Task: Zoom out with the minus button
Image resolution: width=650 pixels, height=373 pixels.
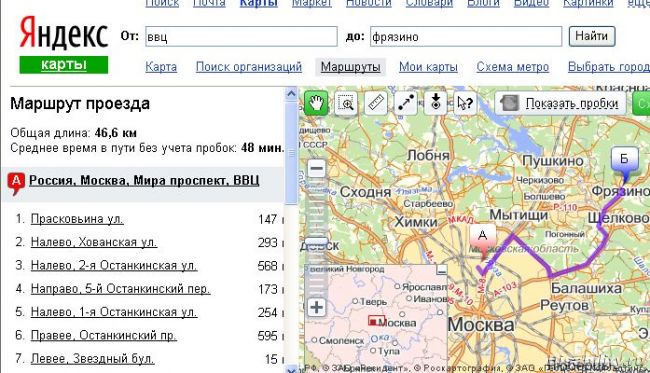Action: click(x=317, y=169)
